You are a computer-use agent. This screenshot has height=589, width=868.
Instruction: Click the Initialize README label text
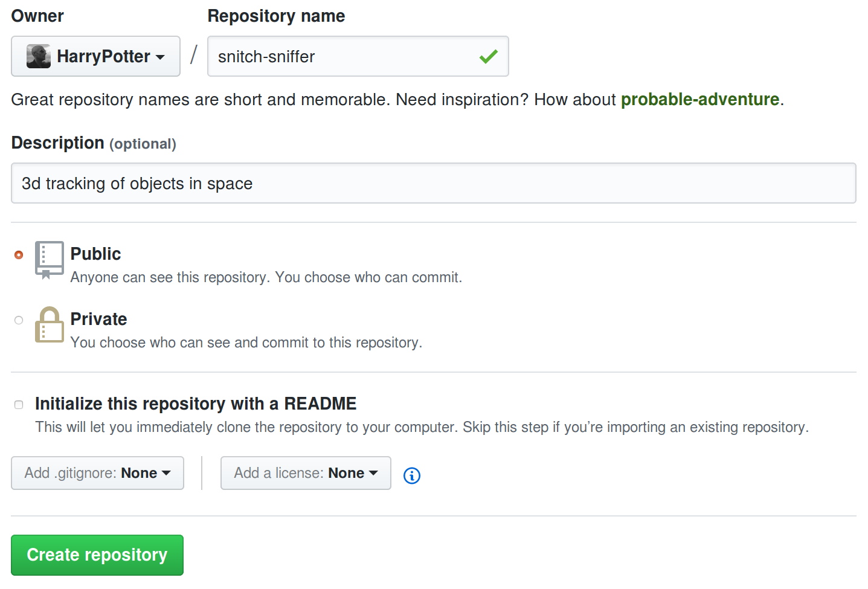196,404
